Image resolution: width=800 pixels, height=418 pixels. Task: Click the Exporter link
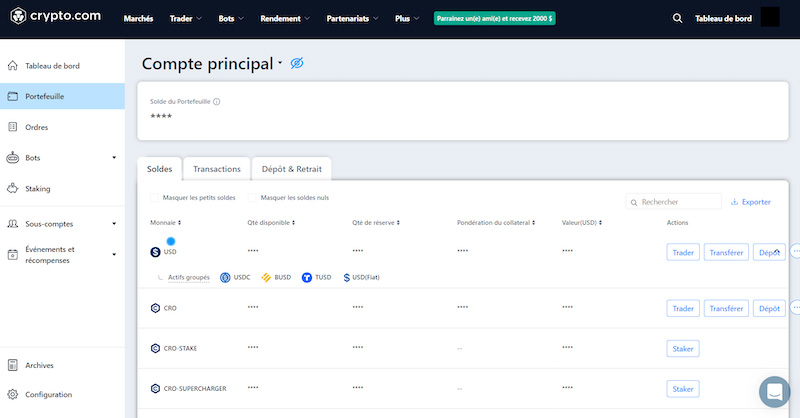click(x=751, y=202)
